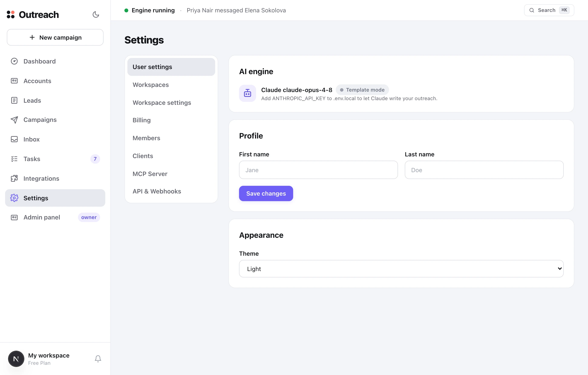Click the ANTHROPIC_API_KEY instruction text

point(349,98)
